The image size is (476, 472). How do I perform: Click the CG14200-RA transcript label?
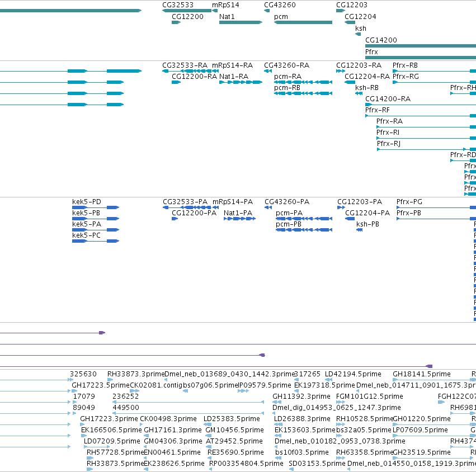coord(388,99)
